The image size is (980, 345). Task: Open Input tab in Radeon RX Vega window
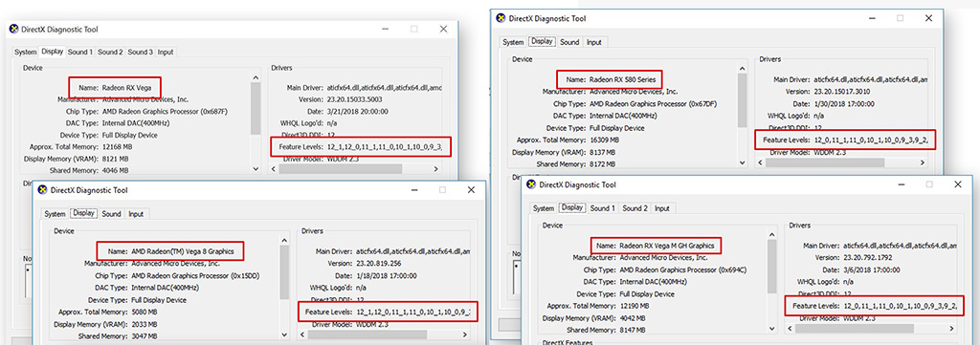pos(166,52)
